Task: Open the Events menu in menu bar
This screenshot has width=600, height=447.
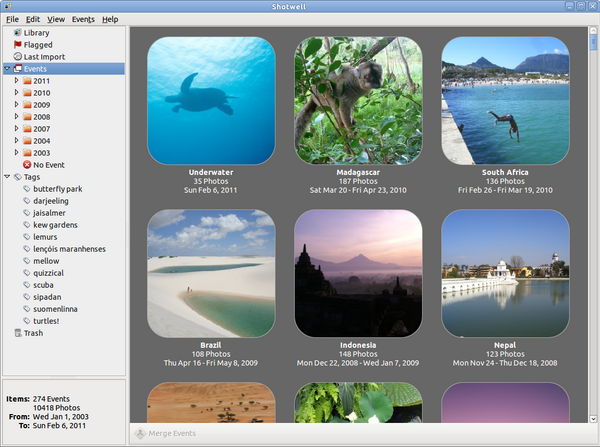Action: pos(83,19)
